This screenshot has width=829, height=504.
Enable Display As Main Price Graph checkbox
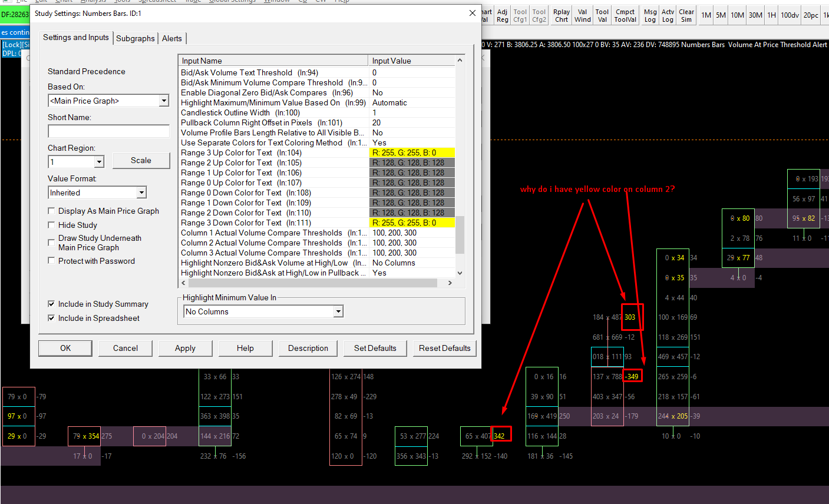pos(51,211)
